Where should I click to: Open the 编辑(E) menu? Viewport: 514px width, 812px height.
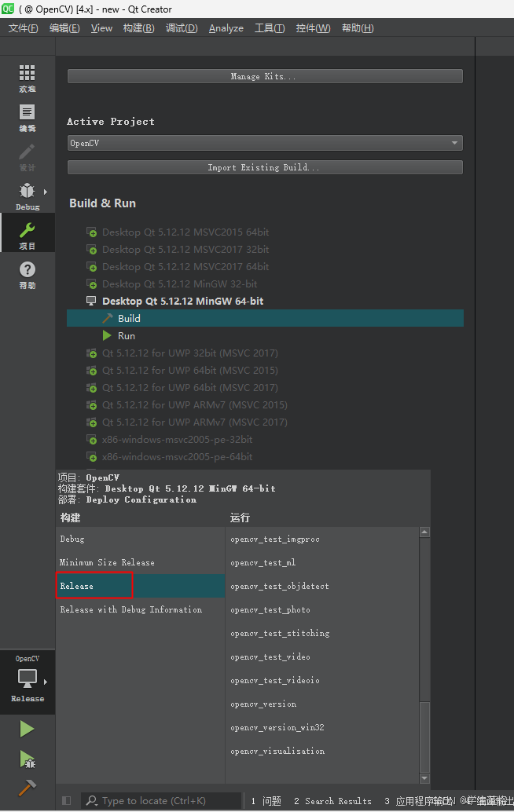[64, 28]
